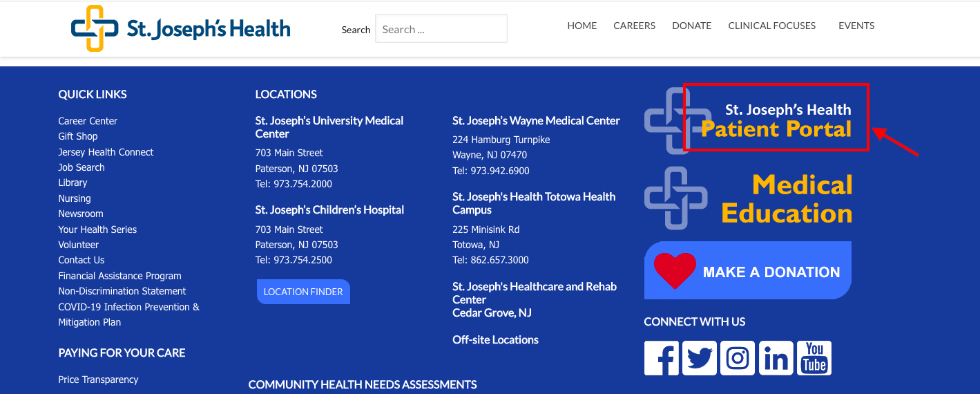Open the Off-site Locations link

pyautogui.click(x=495, y=339)
